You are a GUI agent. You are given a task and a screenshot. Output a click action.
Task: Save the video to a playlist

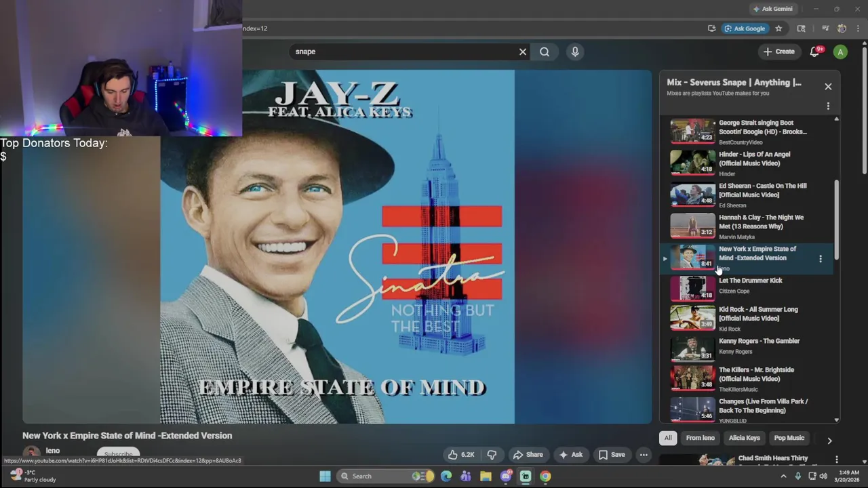click(x=612, y=455)
